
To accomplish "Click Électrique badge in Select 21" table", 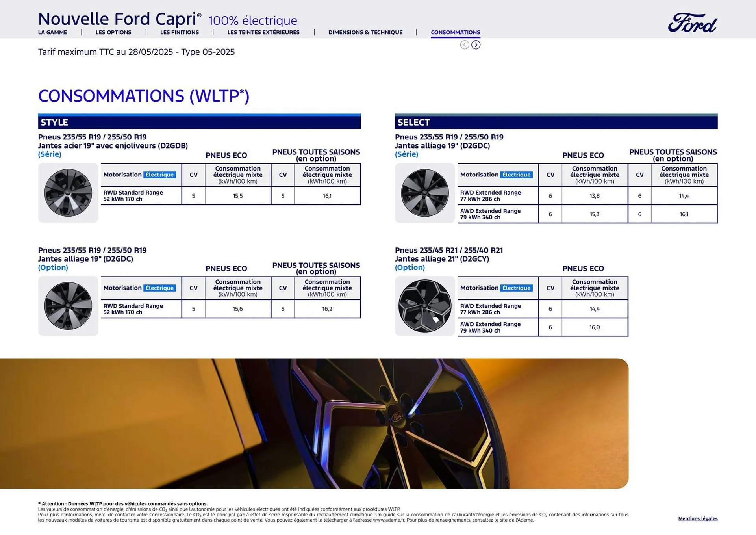I will [516, 288].
